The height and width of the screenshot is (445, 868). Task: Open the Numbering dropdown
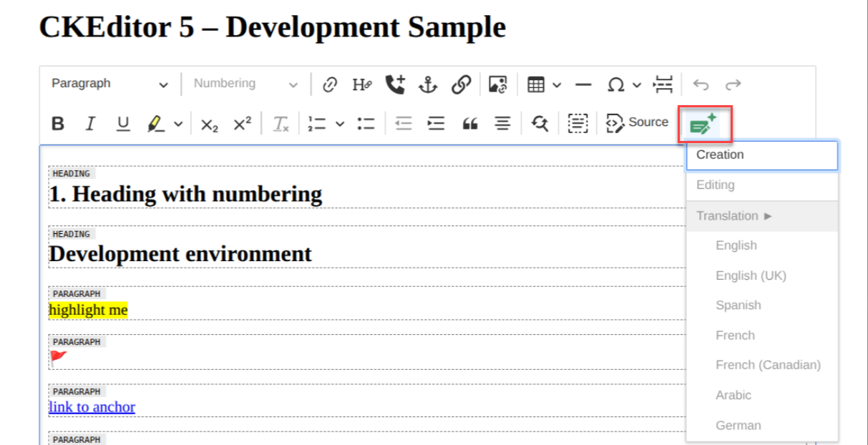coord(246,84)
